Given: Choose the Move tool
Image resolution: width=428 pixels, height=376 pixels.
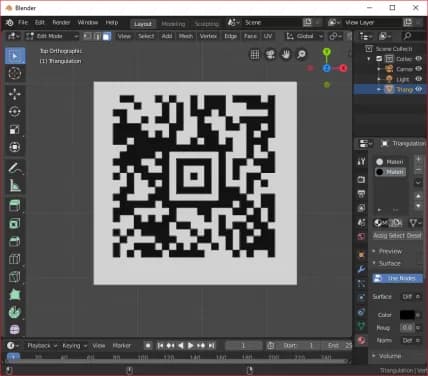Looking at the screenshot, I should click(x=15, y=94).
